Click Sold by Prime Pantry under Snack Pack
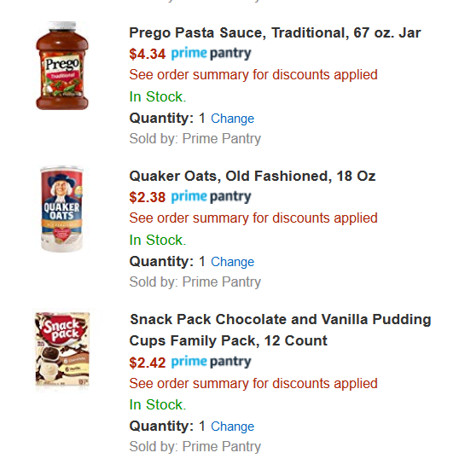459x476 pixels. [195, 447]
